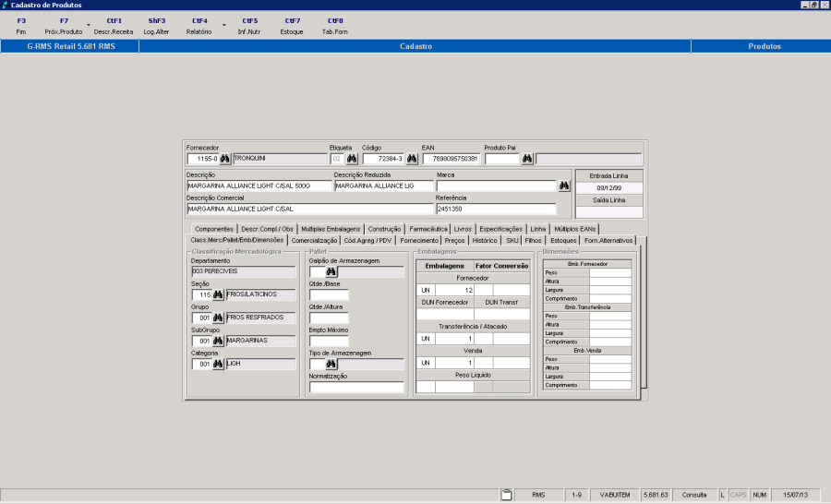The height and width of the screenshot is (504, 831).
Task: Switch to the Farmacêutica tab
Action: [428, 229]
